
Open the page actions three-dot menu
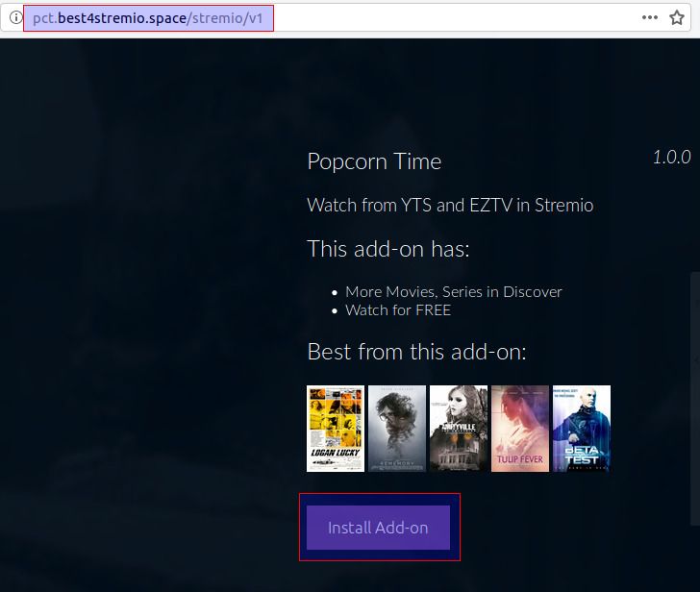[650, 17]
